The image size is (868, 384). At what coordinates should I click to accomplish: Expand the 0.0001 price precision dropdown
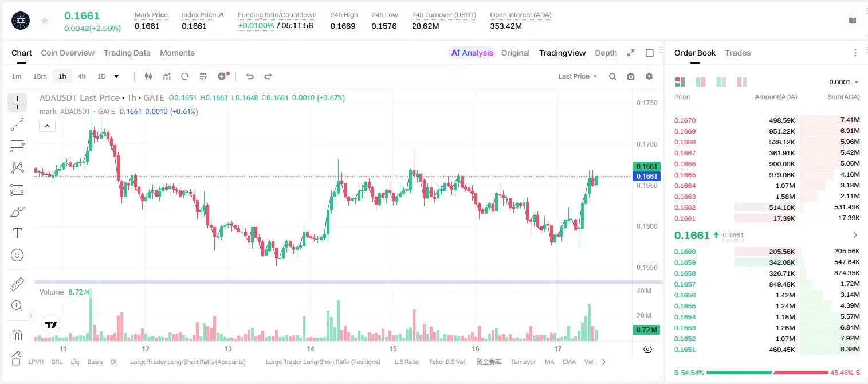pos(844,82)
